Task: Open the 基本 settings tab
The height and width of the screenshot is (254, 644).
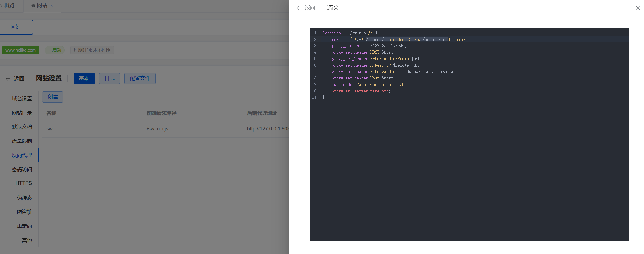Action: click(x=84, y=79)
